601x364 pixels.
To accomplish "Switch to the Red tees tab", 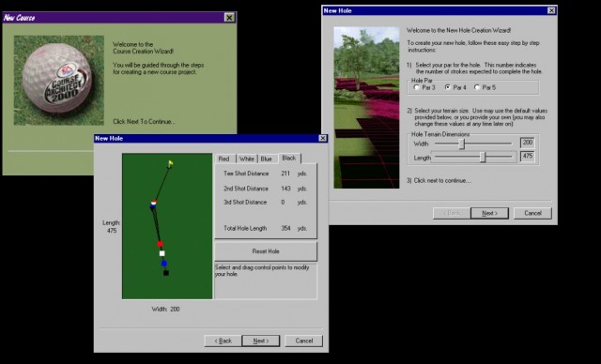I will 224,159.
